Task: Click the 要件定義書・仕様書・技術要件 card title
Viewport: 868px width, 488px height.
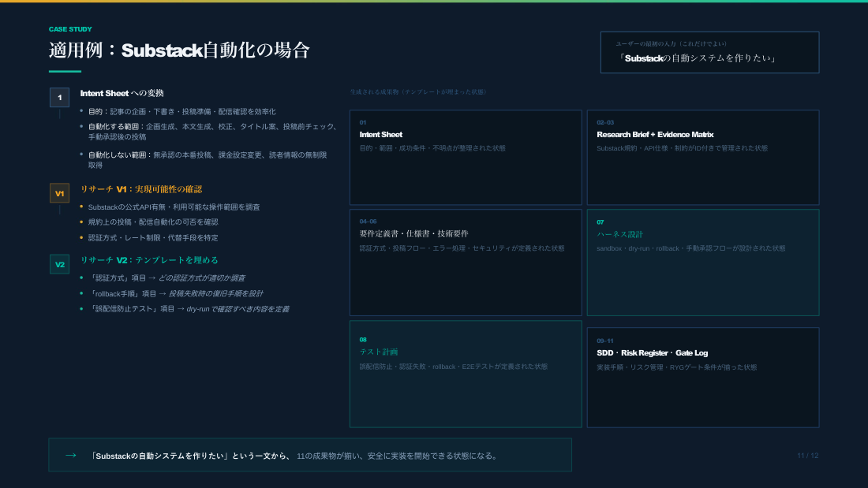Action: point(414,233)
